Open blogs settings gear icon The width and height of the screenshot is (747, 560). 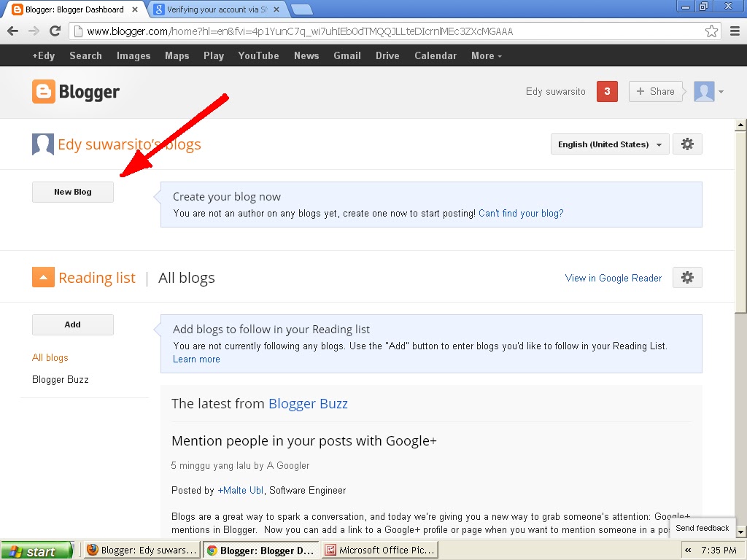687,144
